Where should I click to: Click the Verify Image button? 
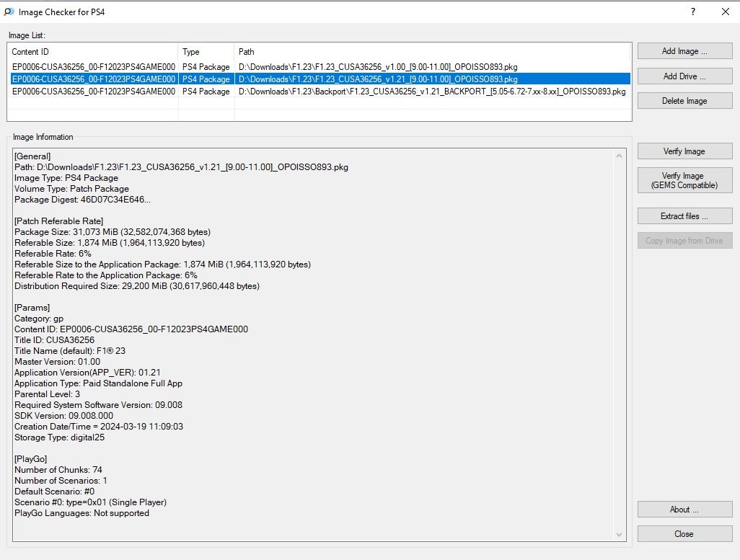coord(684,151)
